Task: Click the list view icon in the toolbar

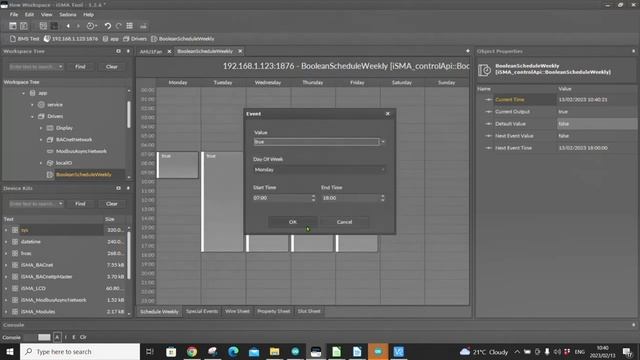Action: click(129, 26)
